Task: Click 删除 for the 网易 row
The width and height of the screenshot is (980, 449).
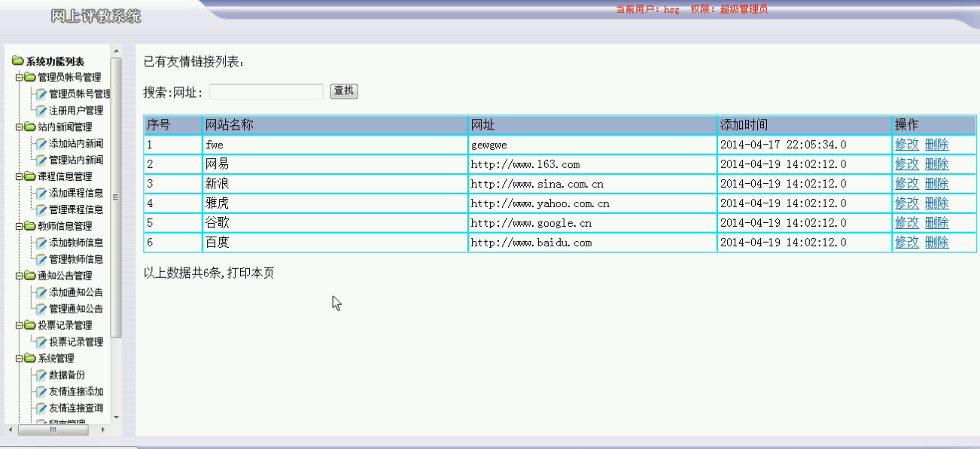Action: (936, 164)
